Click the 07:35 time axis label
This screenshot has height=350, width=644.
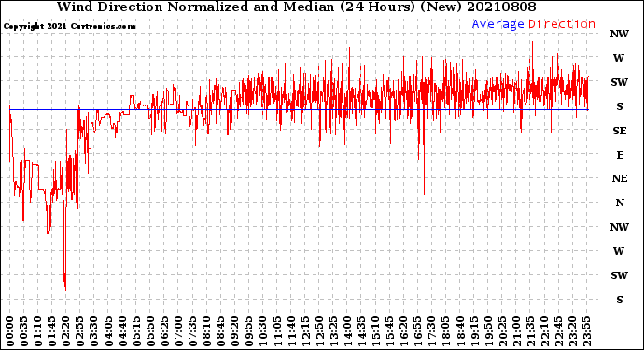tap(192, 331)
